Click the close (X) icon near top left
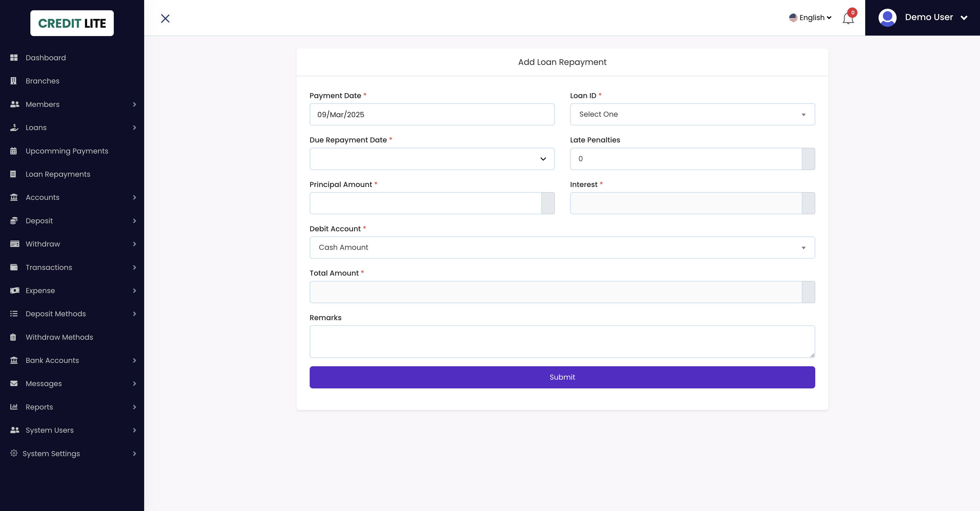 [x=165, y=18]
